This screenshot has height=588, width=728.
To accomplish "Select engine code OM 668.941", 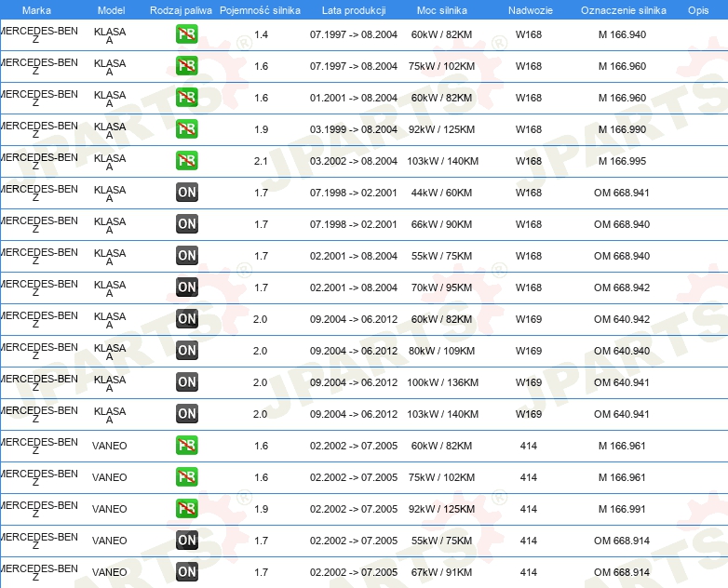I will pyautogui.click(x=622, y=193).
